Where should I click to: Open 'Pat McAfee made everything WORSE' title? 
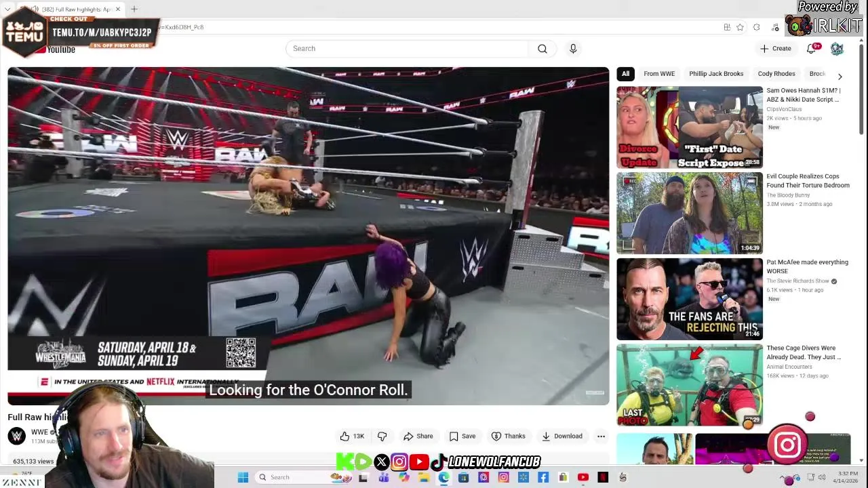click(807, 266)
